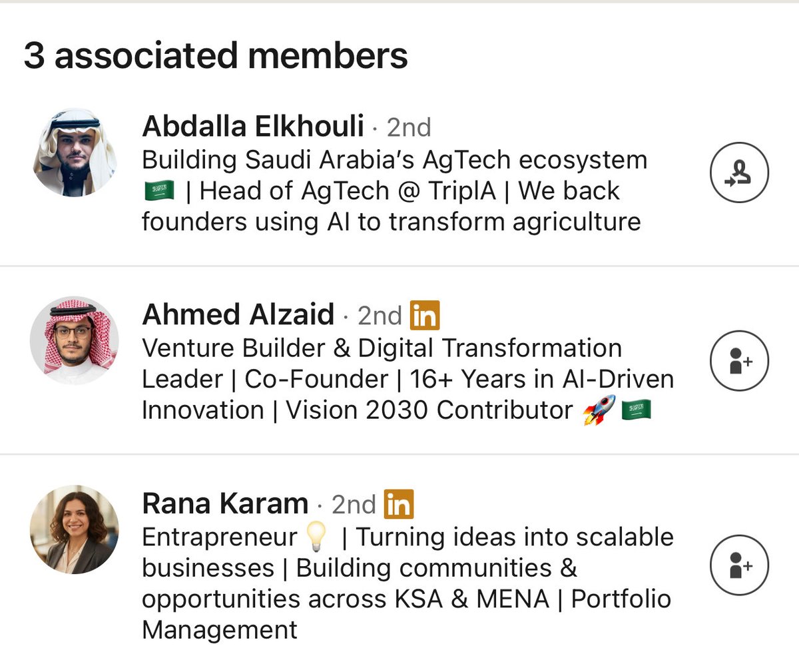Click the Saudi flag after Vision 2030 Contributor
The image size is (799, 672).
pos(636,410)
